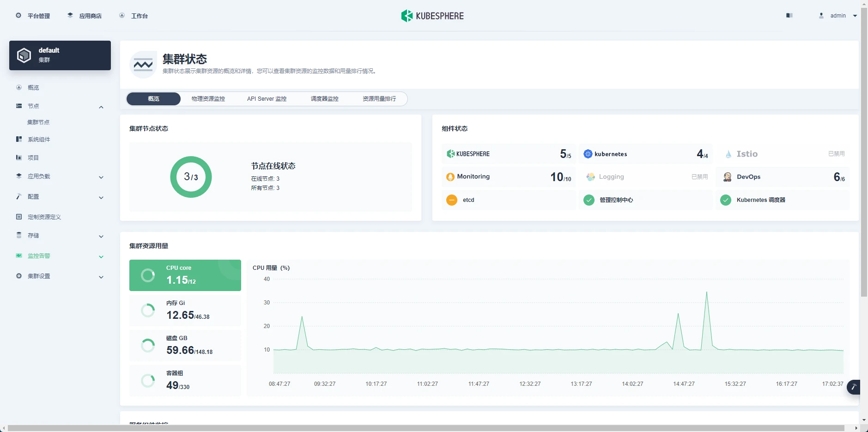Click the Kubernetes 调度器 green check icon

[726, 200]
